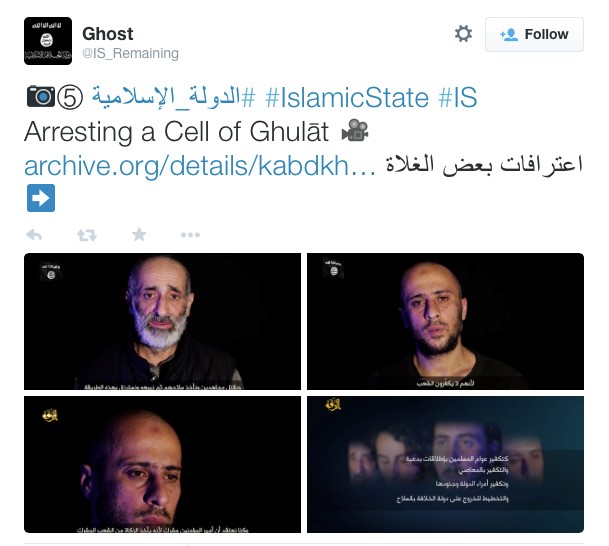Click the blue right-arrow emoji icon

[41, 198]
